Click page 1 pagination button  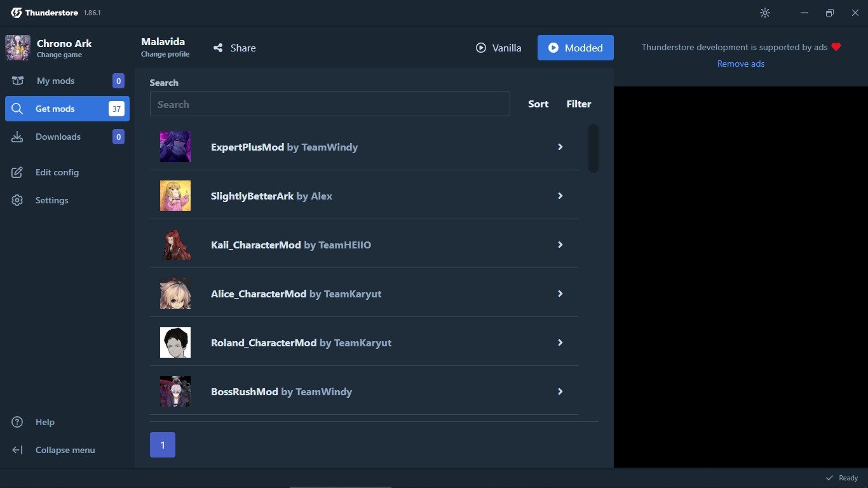pyautogui.click(x=163, y=445)
